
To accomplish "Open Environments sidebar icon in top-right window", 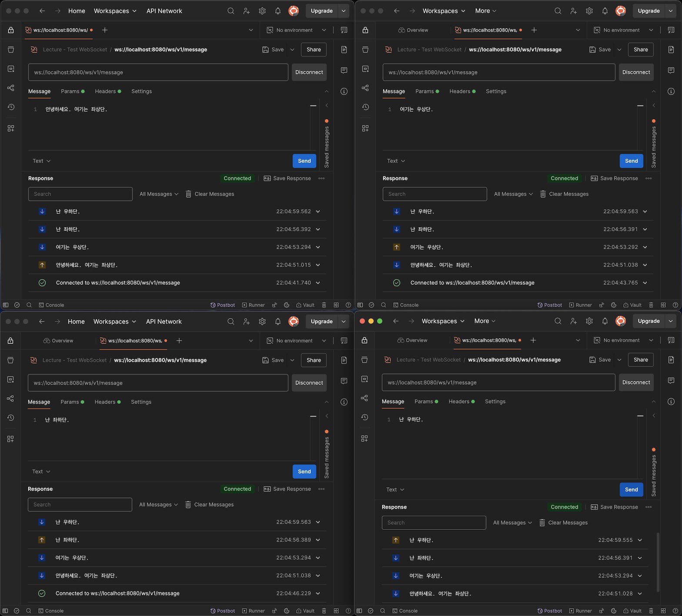I will [365, 69].
